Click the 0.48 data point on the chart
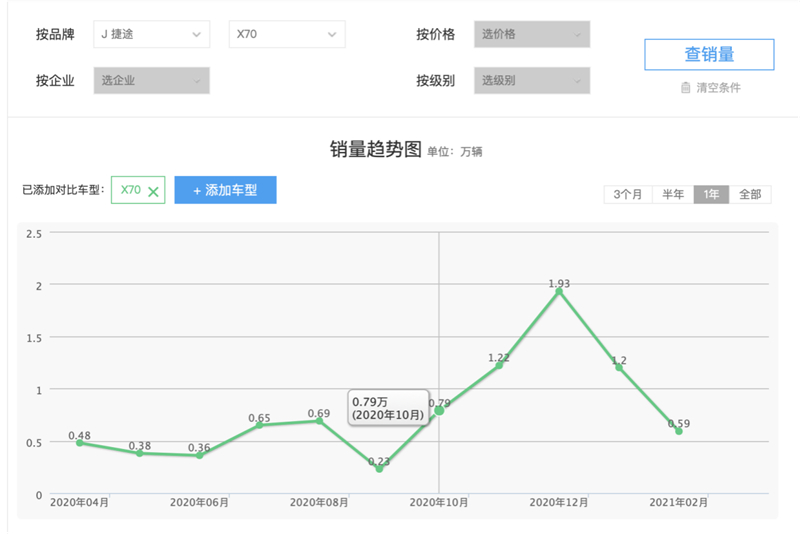 (80, 443)
